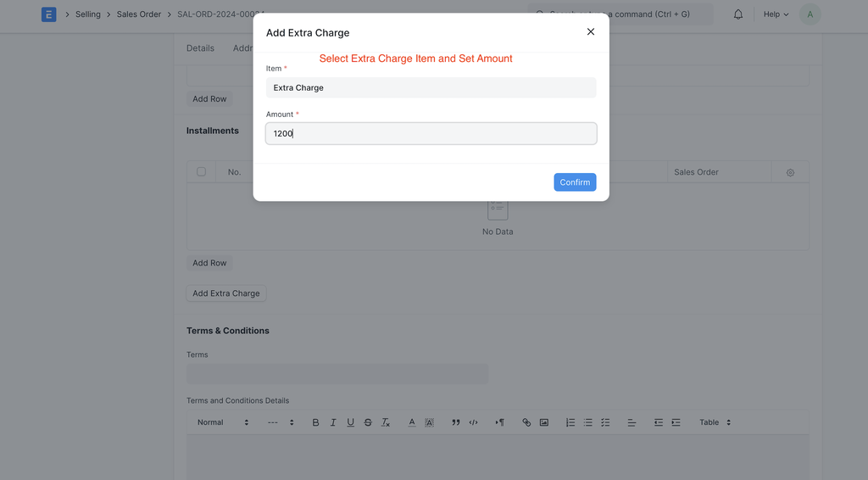The width and height of the screenshot is (868, 480).
Task: Apply ordered list formatting
Action: coord(570,422)
